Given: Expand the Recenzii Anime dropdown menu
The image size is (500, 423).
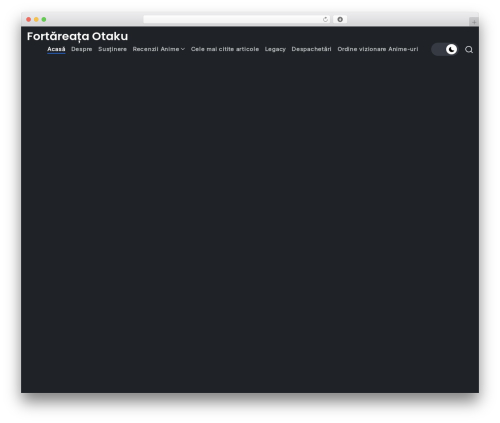Looking at the screenshot, I should pyautogui.click(x=159, y=49).
